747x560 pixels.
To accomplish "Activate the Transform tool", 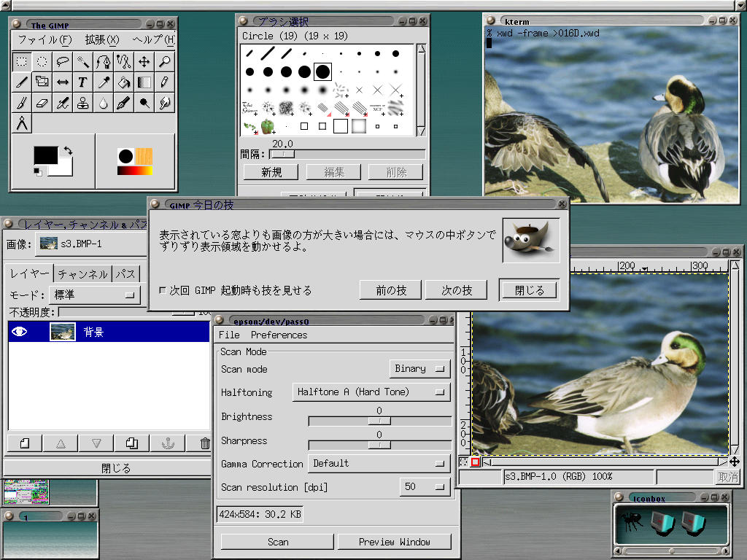I will 42,82.
